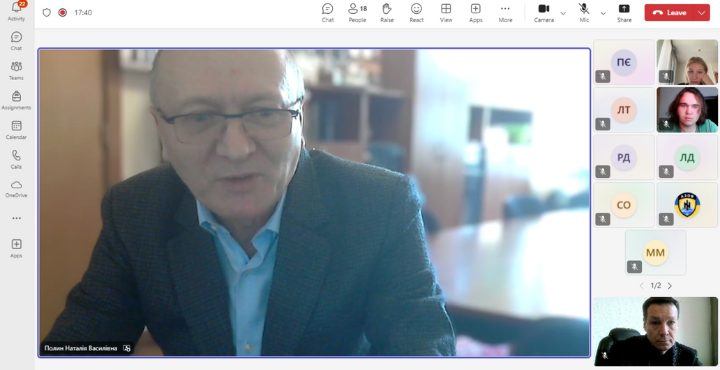Click the muted mic icon on ММ tile

click(x=634, y=267)
